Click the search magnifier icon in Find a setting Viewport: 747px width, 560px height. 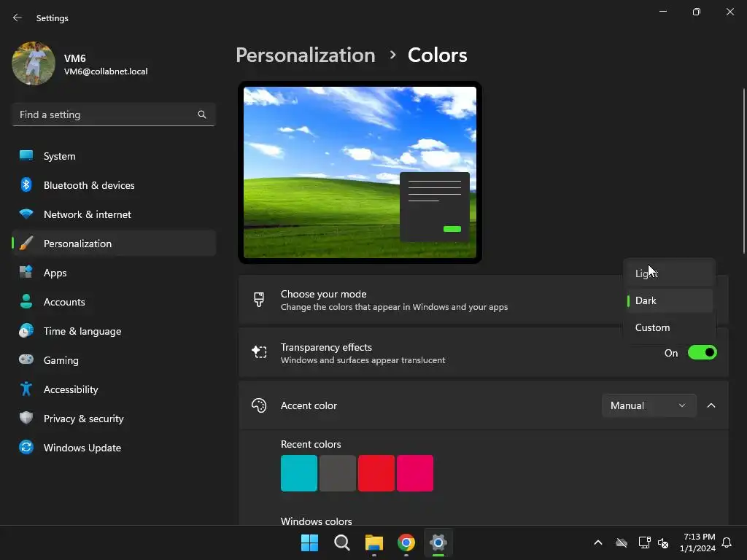[x=202, y=114]
